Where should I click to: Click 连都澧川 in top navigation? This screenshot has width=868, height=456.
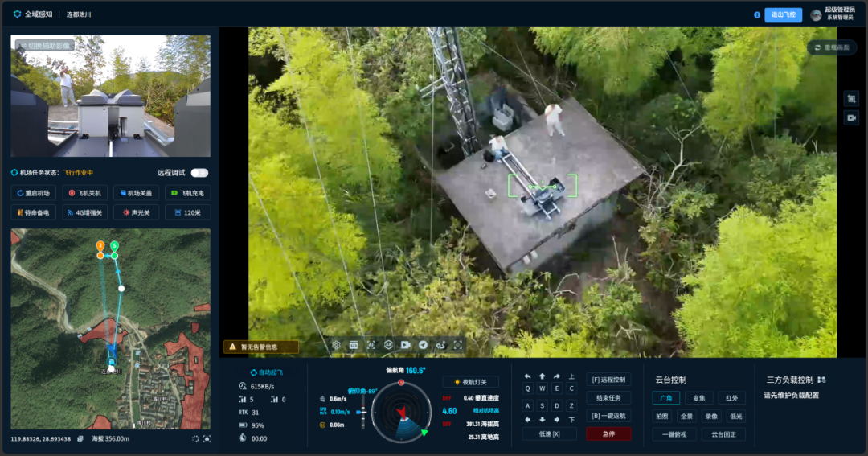pyautogui.click(x=79, y=14)
